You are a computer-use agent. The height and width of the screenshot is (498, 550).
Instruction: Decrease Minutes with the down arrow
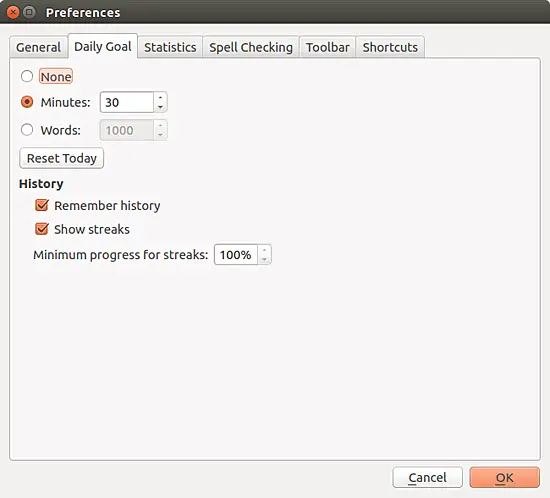coord(160,107)
